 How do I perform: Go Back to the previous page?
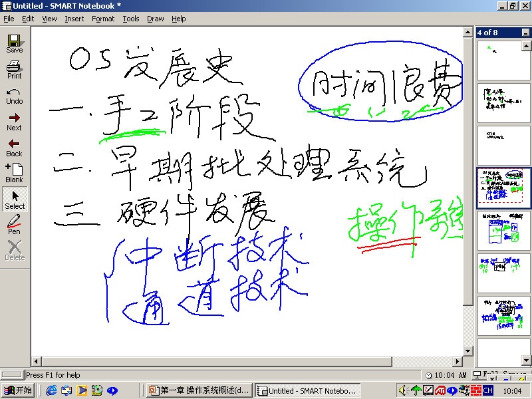click(x=14, y=148)
